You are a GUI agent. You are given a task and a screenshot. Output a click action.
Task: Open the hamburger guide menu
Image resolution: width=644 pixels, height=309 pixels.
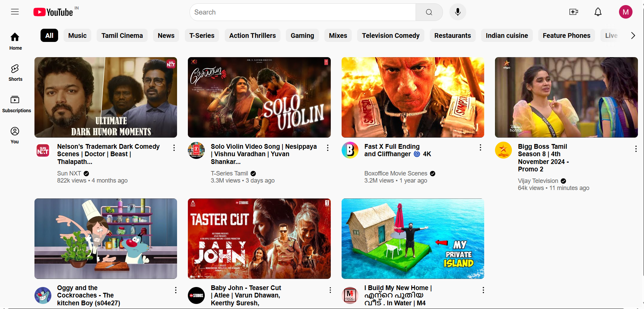pyautogui.click(x=15, y=12)
